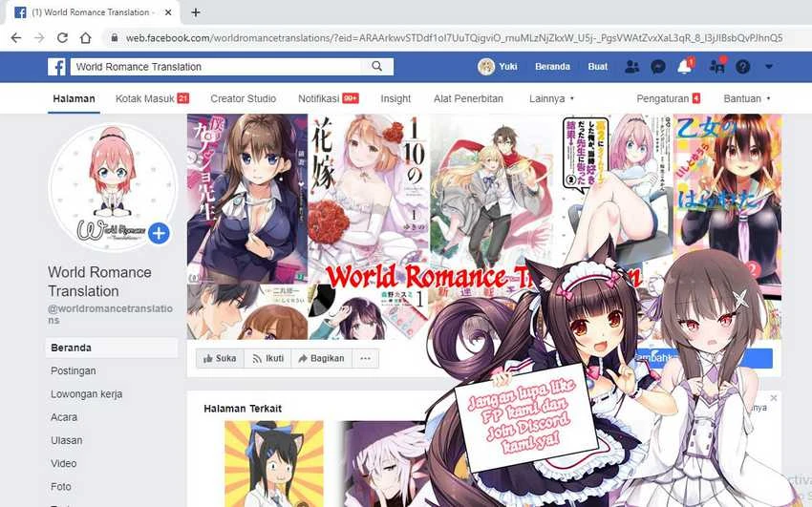Open Messenger icon in top bar
Screen dimensions: 812x507
point(658,67)
